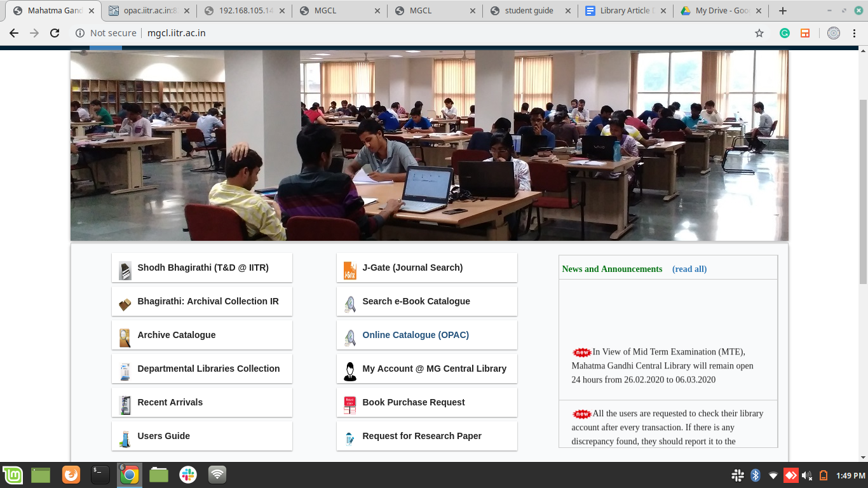Open the Terminal from the taskbar

click(100, 475)
